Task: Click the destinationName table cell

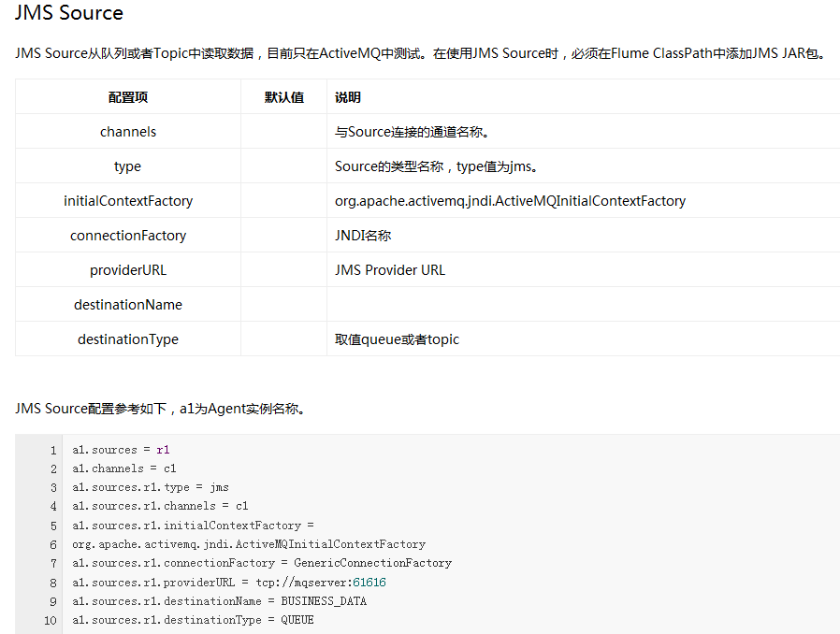Action: (x=128, y=305)
